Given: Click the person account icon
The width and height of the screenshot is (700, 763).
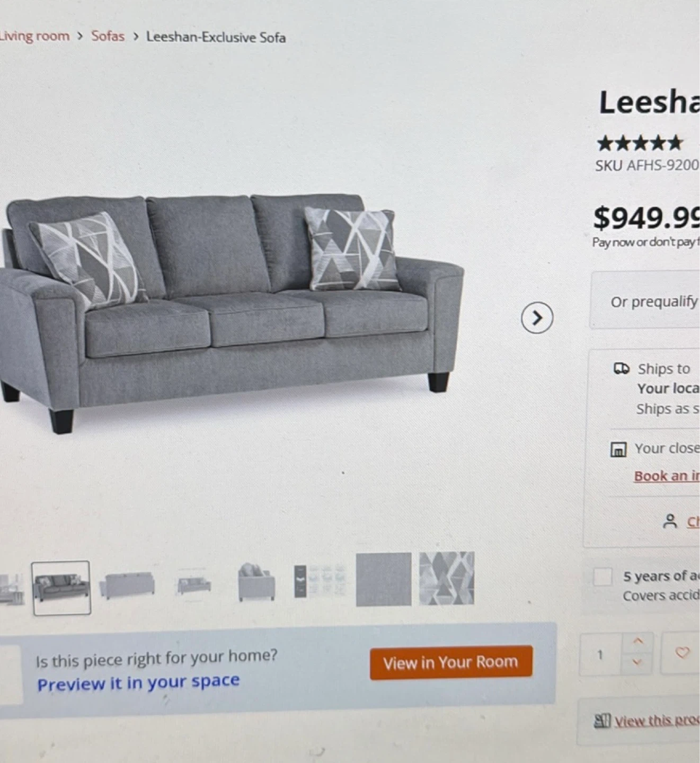Looking at the screenshot, I should pos(670,521).
